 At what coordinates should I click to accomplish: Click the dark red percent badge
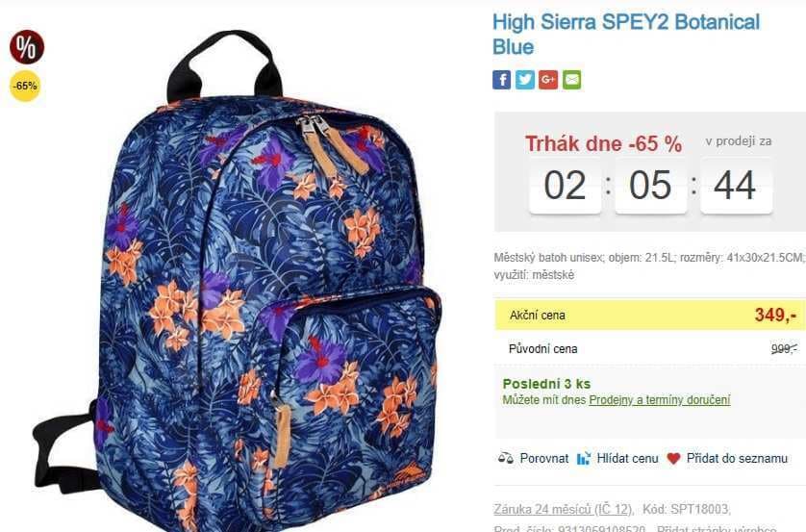(27, 47)
